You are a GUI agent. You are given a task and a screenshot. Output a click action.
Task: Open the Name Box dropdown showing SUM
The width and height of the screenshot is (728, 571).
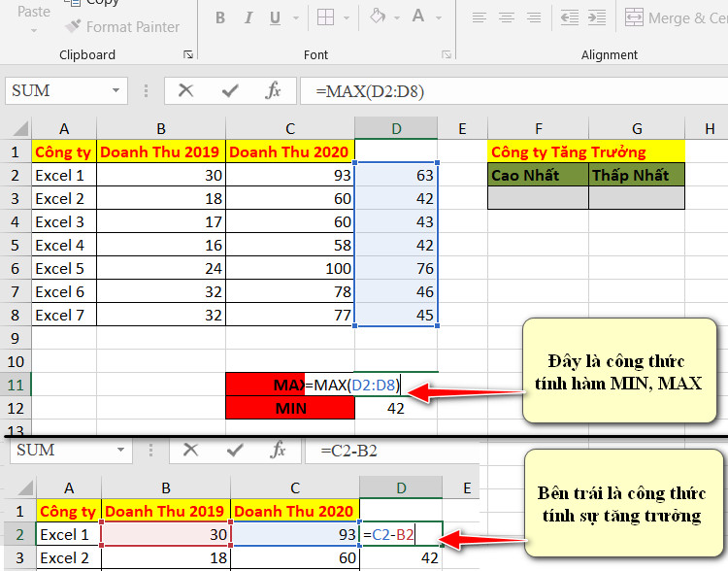pos(116,90)
